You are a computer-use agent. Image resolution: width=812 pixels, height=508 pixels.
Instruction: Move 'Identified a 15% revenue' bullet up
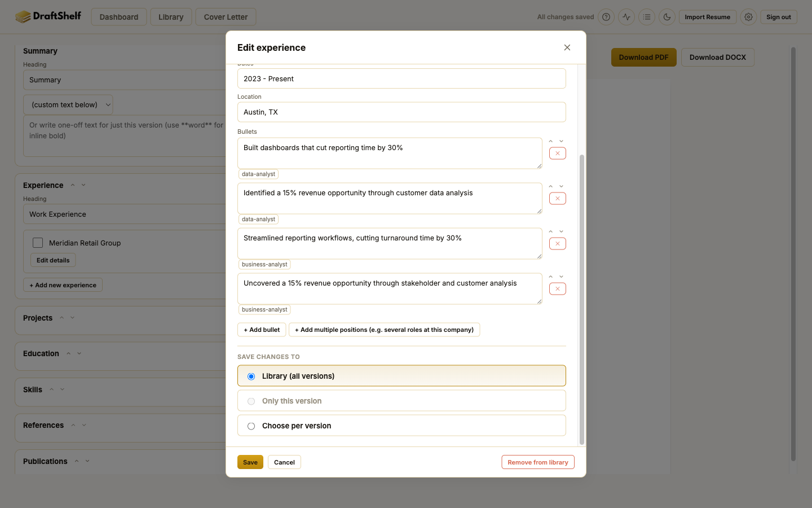tap(551, 186)
